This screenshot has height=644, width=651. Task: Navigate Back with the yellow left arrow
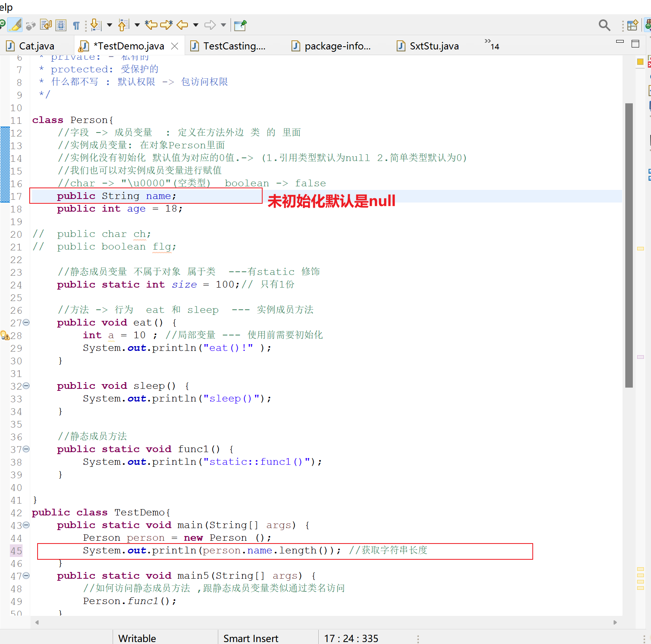click(182, 25)
